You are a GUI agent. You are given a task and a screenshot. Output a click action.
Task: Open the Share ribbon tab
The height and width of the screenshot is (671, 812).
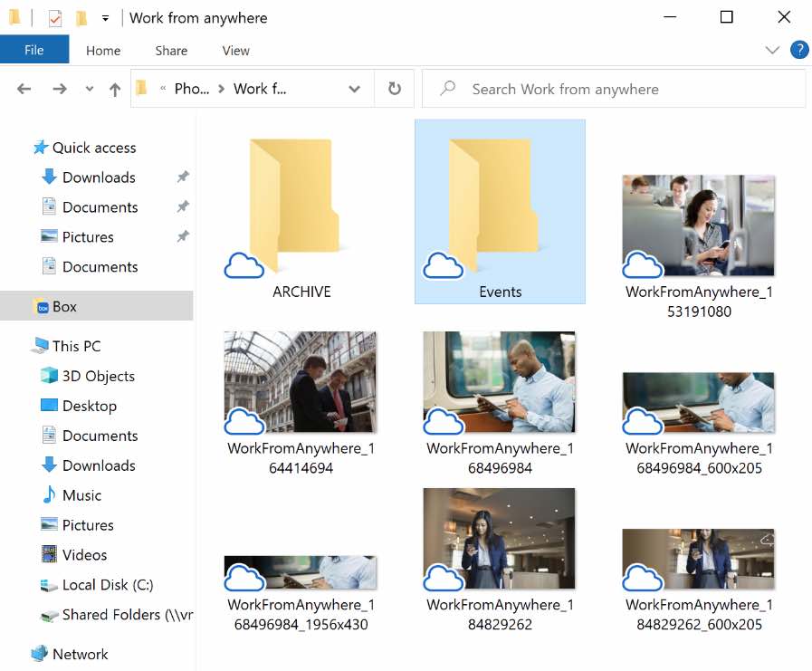click(170, 51)
